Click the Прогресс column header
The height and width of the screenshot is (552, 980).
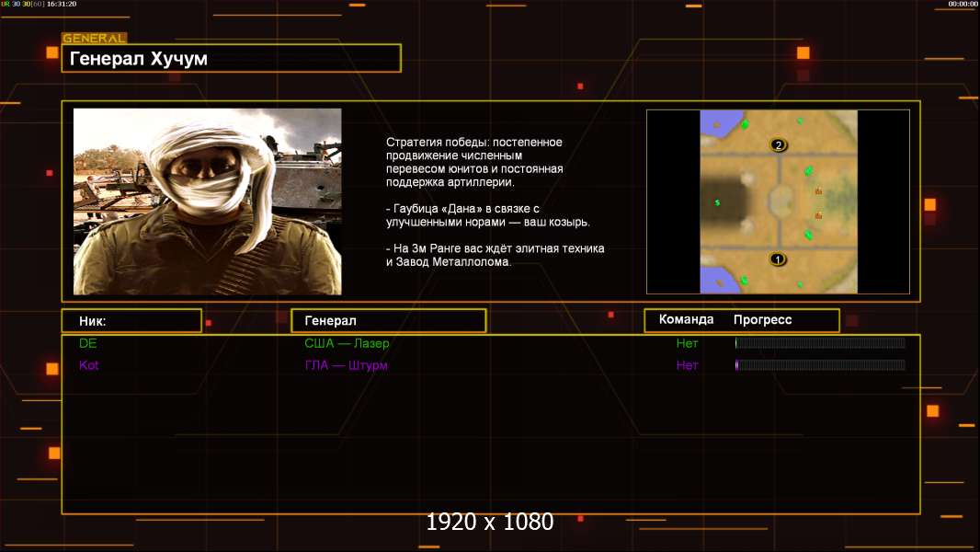pyautogui.click(x=762, y=320)
